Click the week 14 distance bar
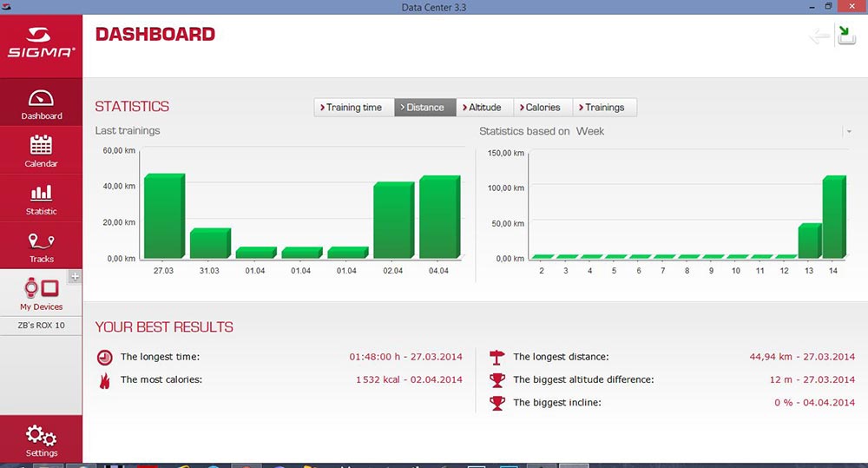The height and width of the screenshot is (468, 868). (834, 217)
